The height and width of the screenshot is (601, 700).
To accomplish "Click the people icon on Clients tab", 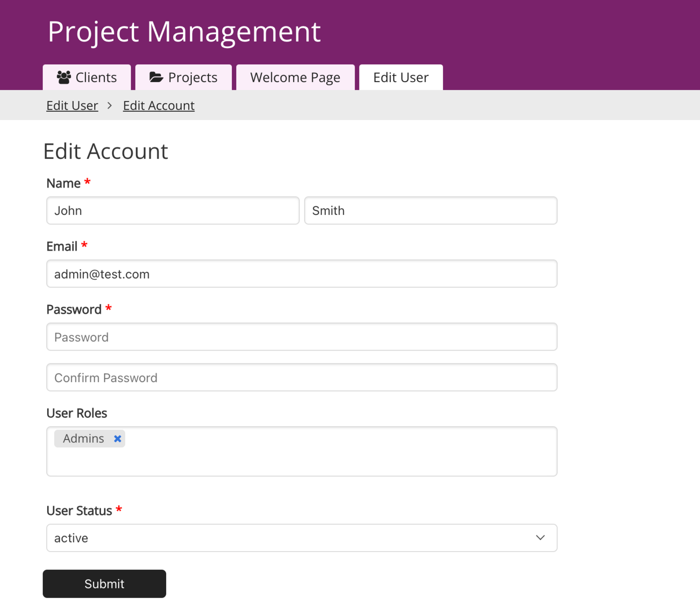I will pyautogui.click(x=64, y=77).
